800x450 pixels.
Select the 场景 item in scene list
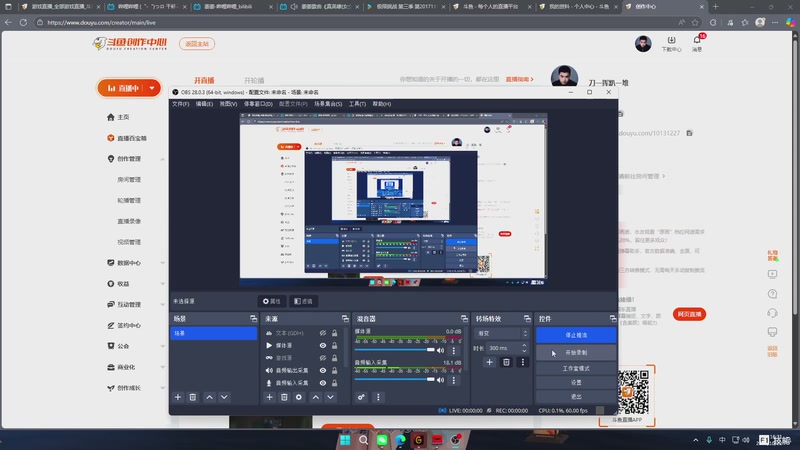[213, 333]
